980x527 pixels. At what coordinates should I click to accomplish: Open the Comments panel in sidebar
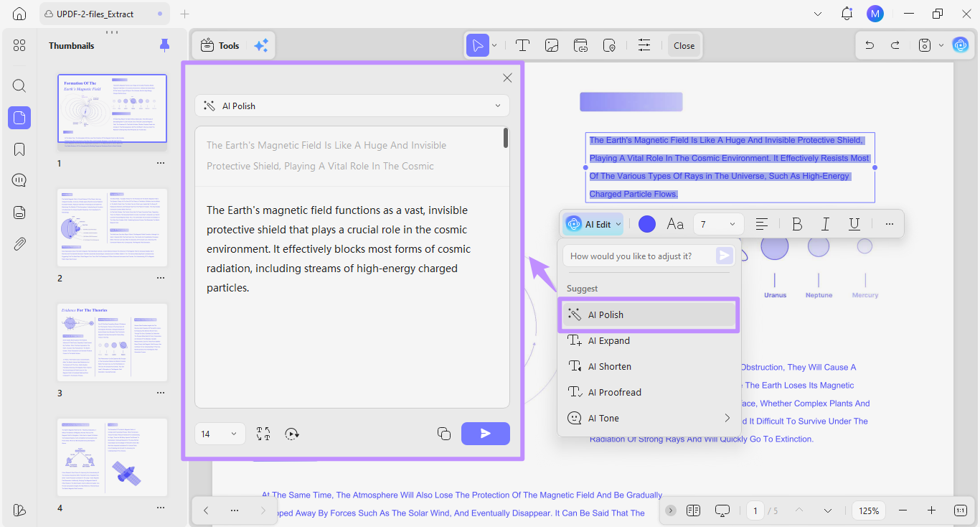tap(19, 180)
